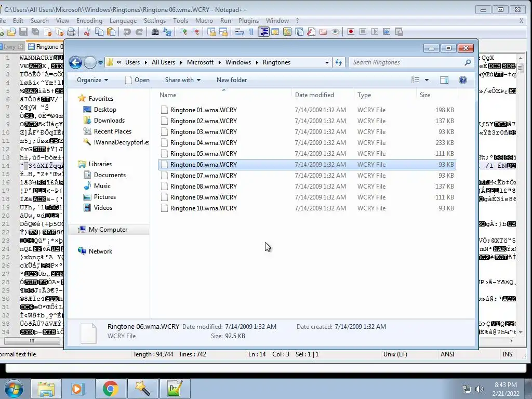Screen dimensions: 532x399
Task: Open Google Chrome from the taskbar
Action: (x=110, y=389)
